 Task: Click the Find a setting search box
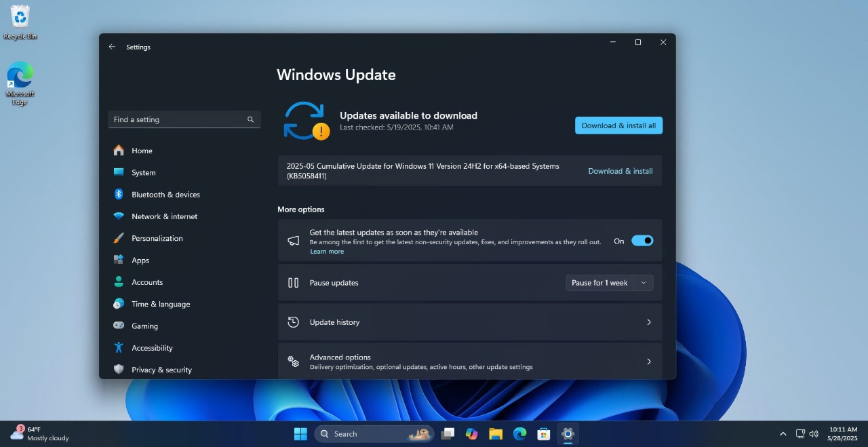176,119
